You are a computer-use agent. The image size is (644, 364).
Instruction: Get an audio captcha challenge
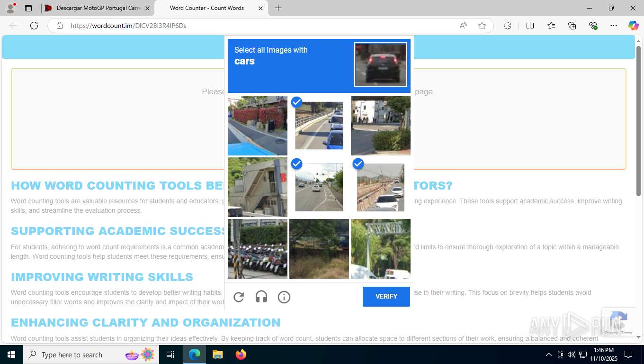point(261,297)
